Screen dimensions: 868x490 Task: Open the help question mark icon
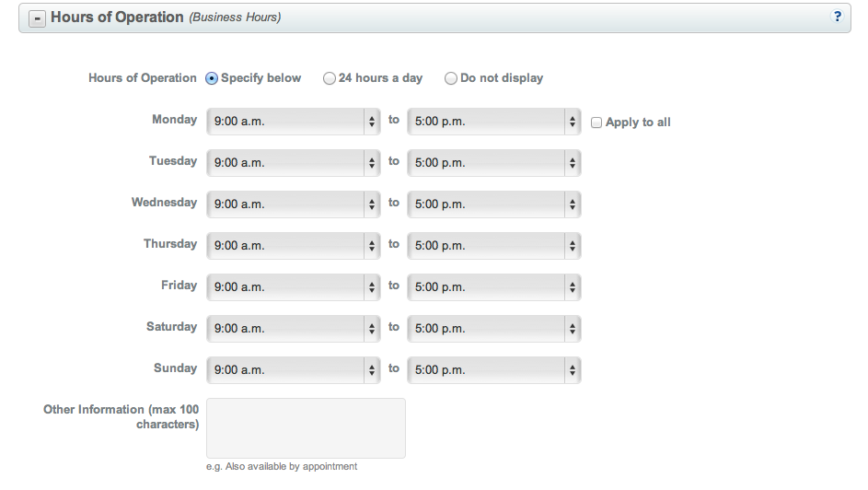point(837,17)
